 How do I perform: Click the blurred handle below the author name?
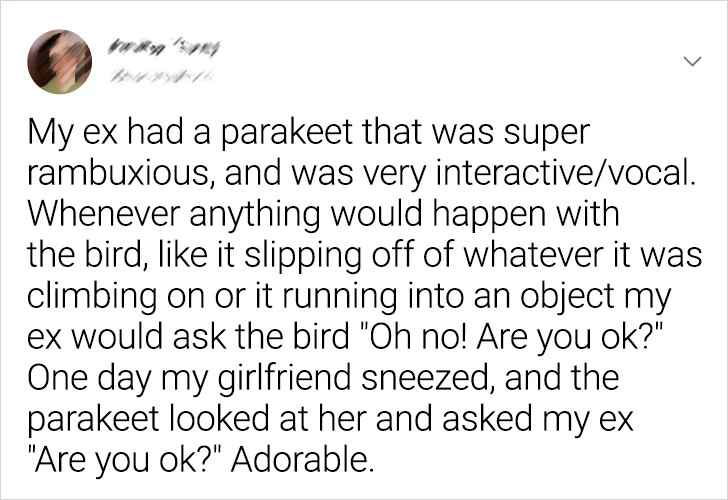162,72
